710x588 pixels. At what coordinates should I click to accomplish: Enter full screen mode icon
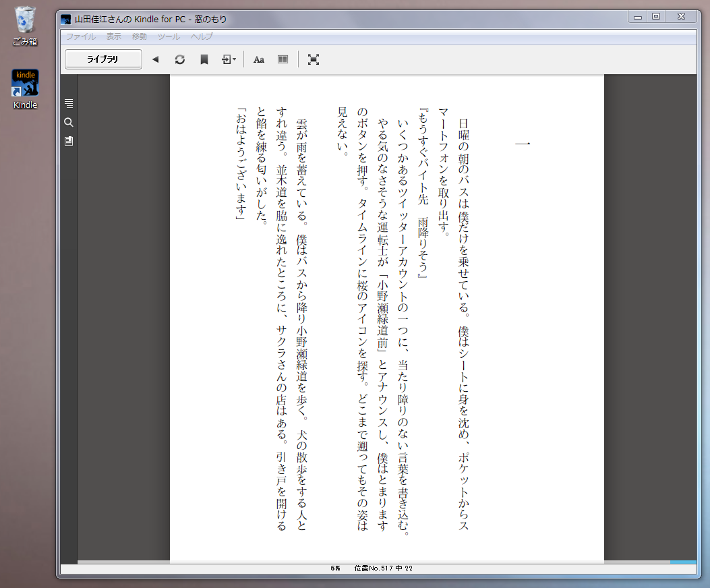[x=314, y=59]
